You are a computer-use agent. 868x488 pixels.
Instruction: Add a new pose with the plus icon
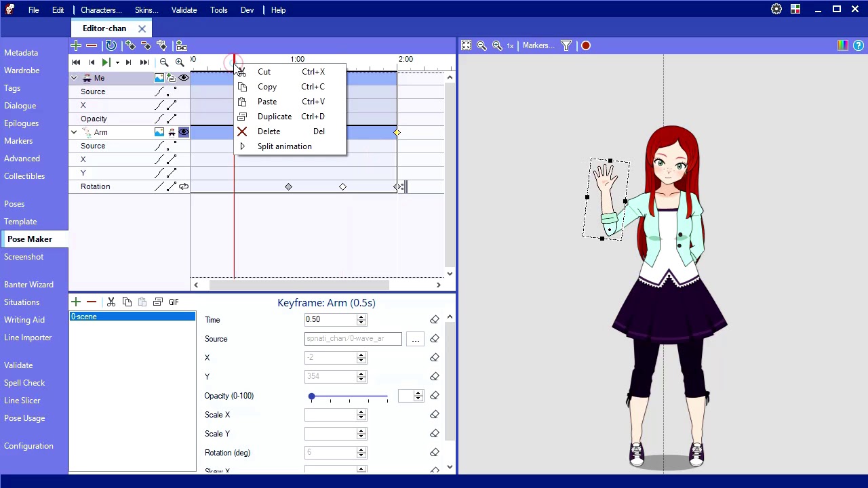click(76, 302)
